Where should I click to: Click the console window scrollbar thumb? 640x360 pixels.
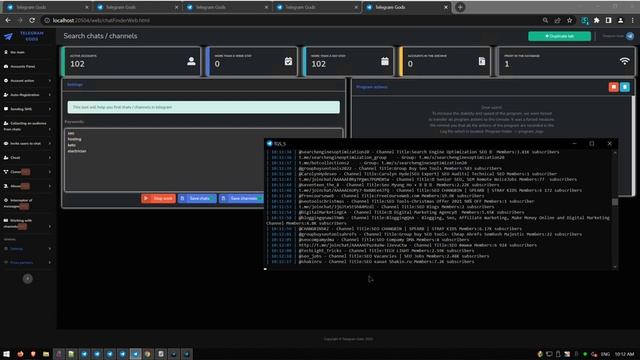coord(615,202)
